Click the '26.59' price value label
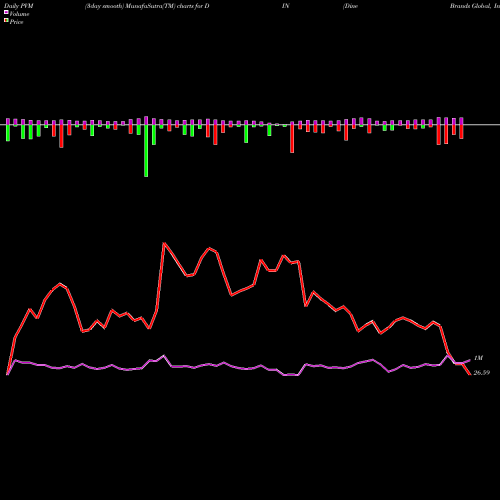This screenshot has width=500, height=500. coord(482,373)
